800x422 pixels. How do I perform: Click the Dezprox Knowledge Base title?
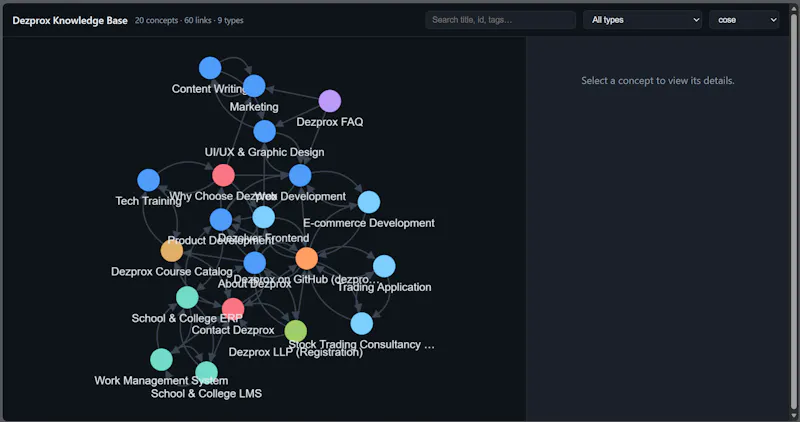click(x=70, y=20)
